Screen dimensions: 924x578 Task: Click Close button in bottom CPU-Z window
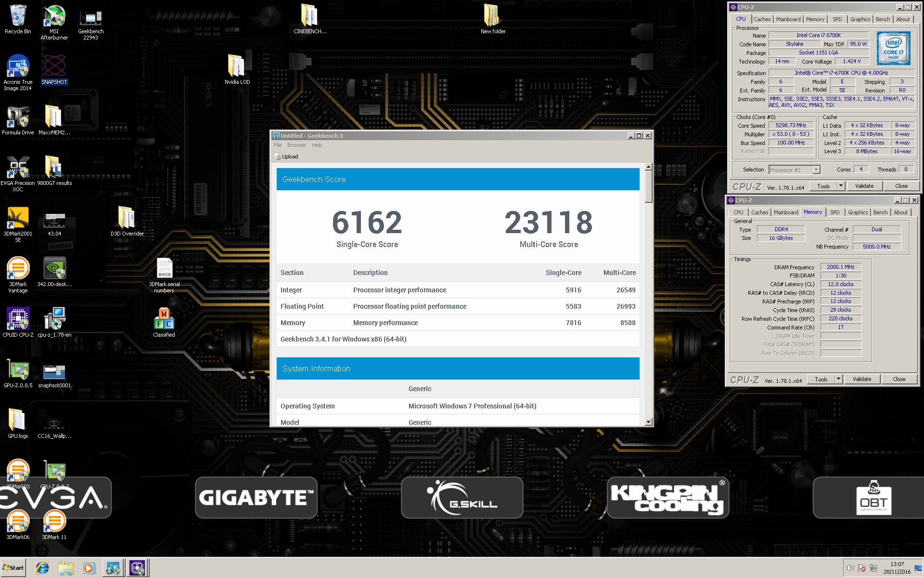(899, 379)
